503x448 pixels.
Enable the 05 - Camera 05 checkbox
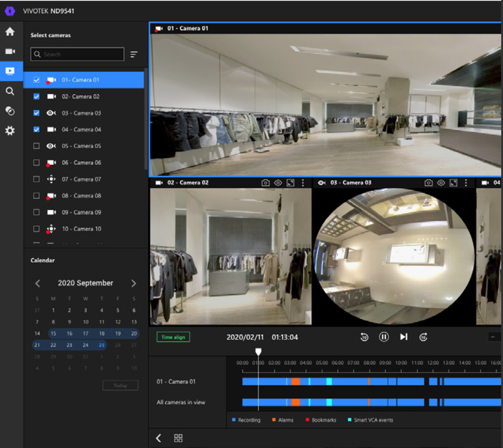tap(37, 146)
